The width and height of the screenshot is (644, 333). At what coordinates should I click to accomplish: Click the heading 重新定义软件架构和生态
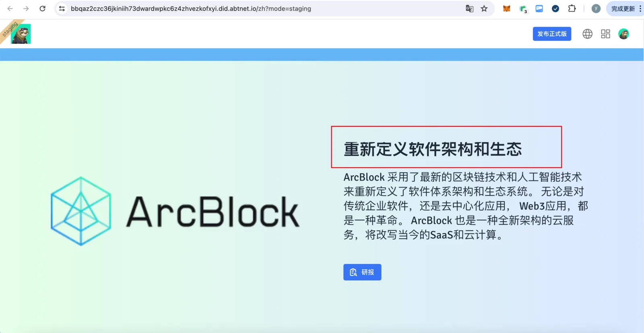433,149
